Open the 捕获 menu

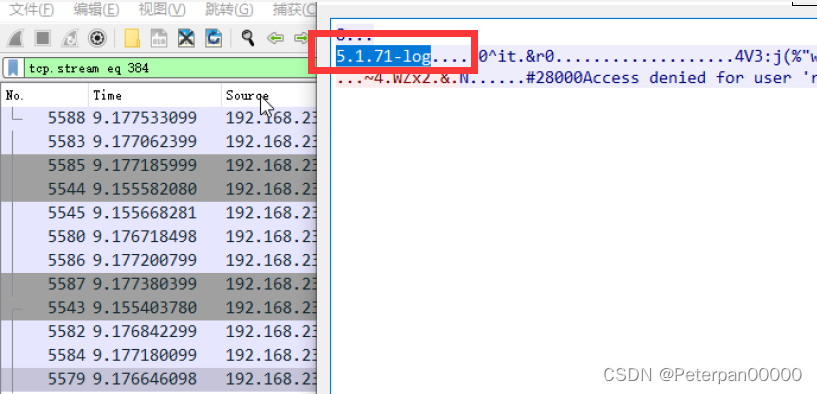(294, 9)
